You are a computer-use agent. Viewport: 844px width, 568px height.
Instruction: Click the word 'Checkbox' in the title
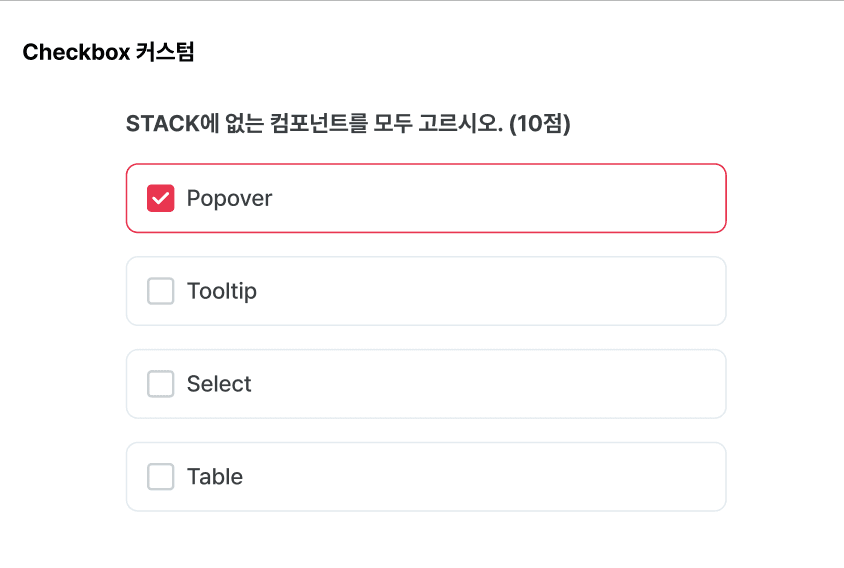pos(76,52)
